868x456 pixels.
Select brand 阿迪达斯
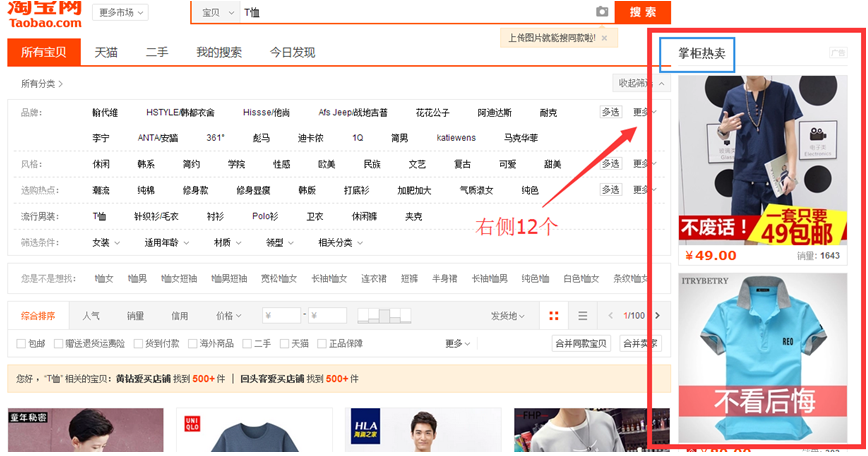coord(494,112)
